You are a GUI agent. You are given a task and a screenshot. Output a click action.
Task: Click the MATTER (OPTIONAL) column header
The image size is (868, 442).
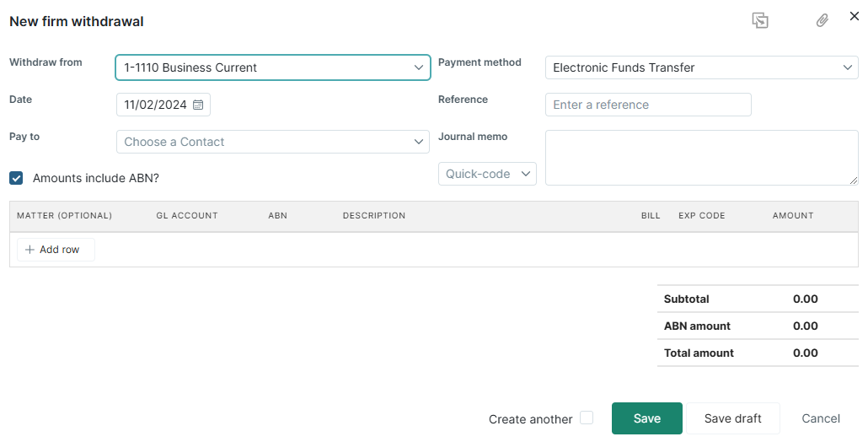tap(64, 215)
